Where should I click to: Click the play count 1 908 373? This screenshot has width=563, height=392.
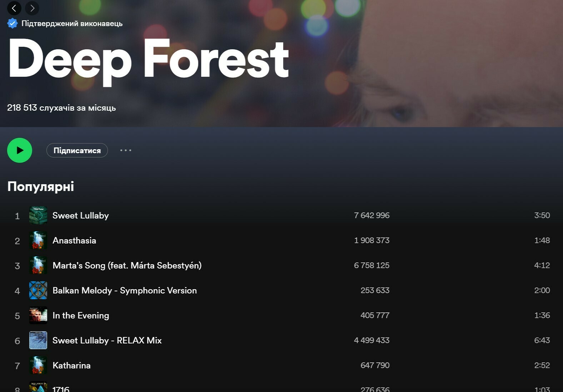tap(372, 240)
